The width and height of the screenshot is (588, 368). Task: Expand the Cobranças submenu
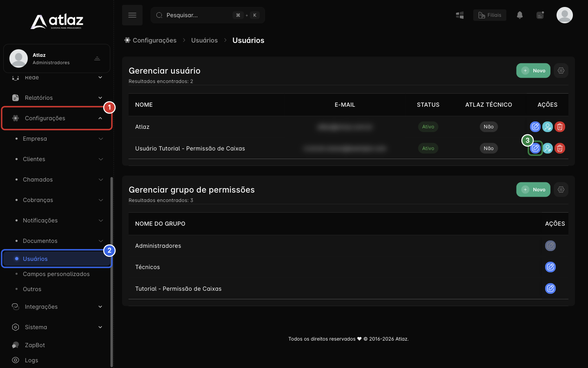tap(57, 200)
